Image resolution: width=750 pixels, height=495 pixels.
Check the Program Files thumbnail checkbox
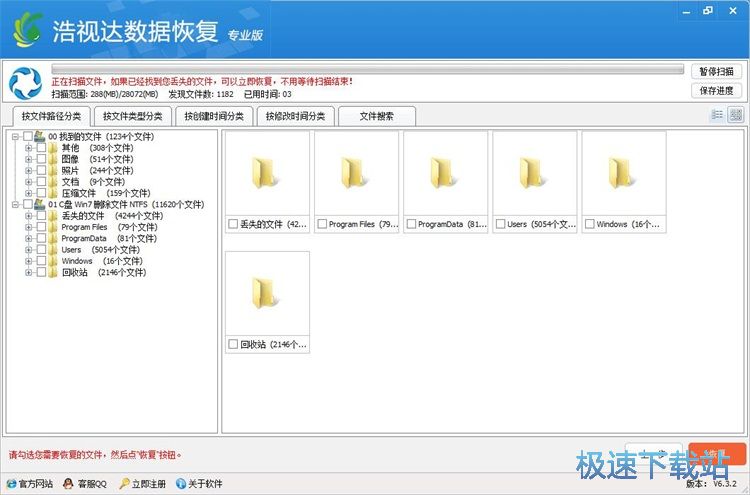point(322,224)
